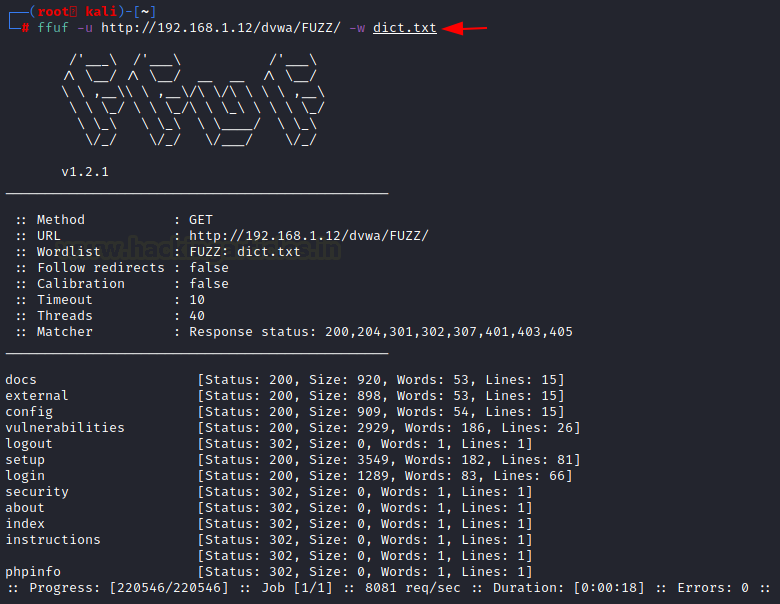
Task: Click the 'instructions' result entry
Action: [53, 540]
